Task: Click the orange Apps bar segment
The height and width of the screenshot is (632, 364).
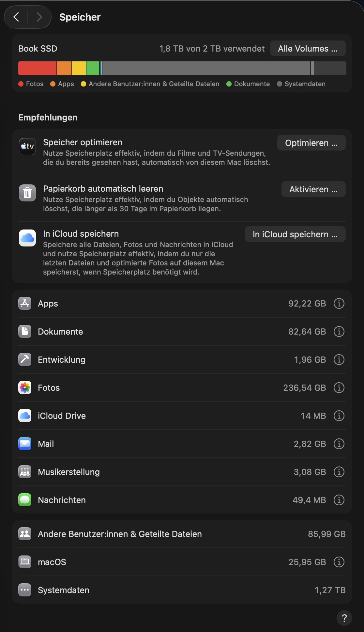Action: click(x=64, y=68)
